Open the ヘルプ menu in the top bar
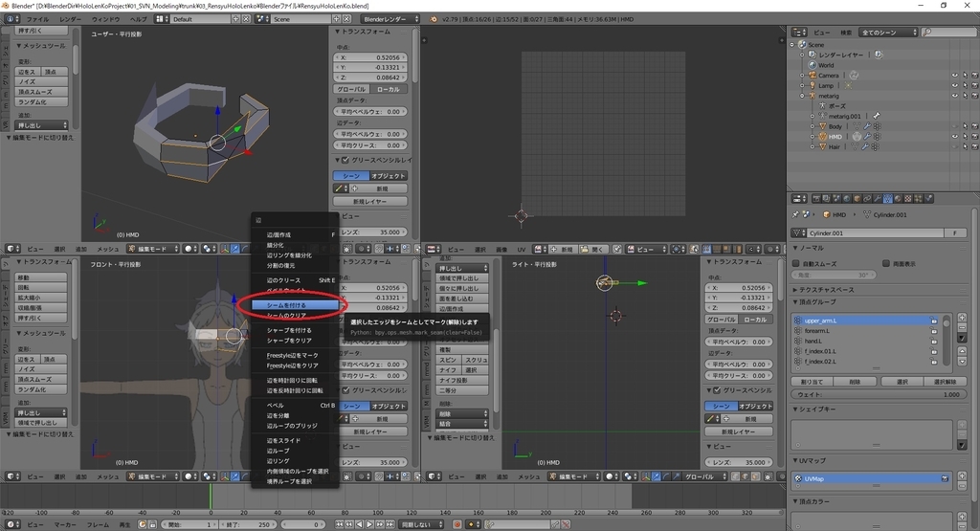The width and height of the screenshot is (980, 531). [138, 19]
